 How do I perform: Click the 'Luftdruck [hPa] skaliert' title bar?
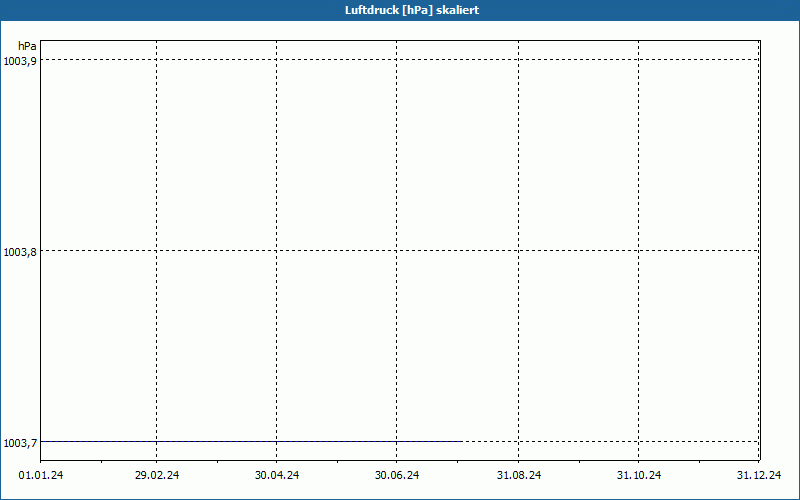[x=400, y=10]
